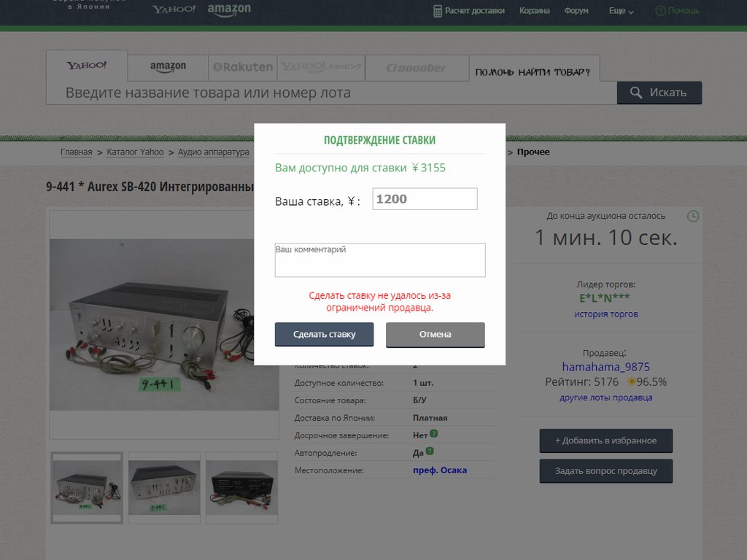Screen dimensions: 747x560
Task: Click help icon next to Досрочное завершение
Action: (433, 434)
